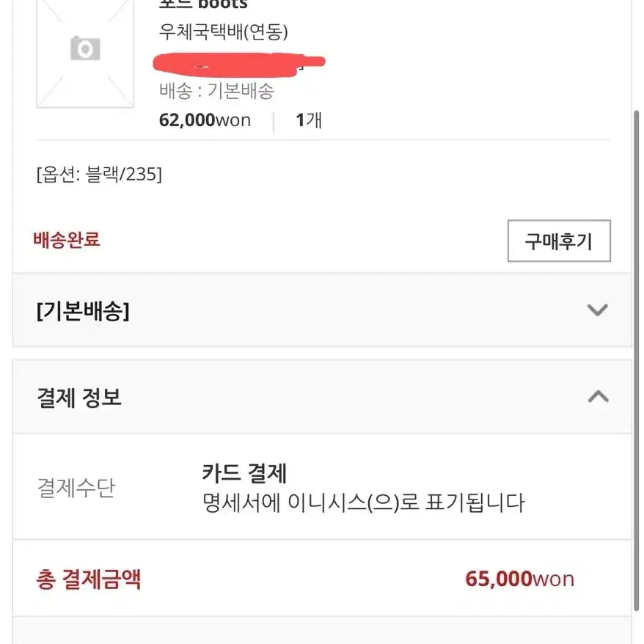The width and height of the screenshot is (644, 644).
Task: Click the 이니시스 statement notice text
Action: point(364,502)
